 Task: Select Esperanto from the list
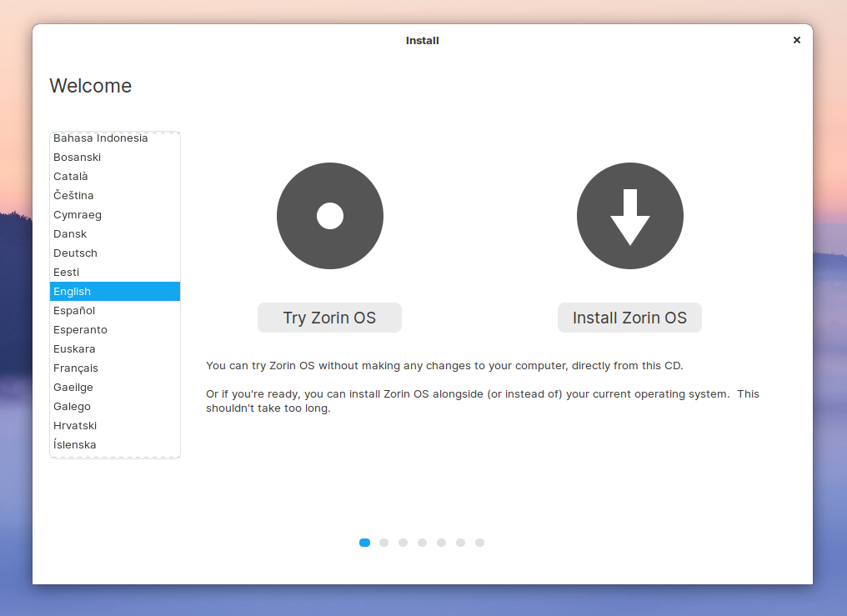click(x=115, y=330)
